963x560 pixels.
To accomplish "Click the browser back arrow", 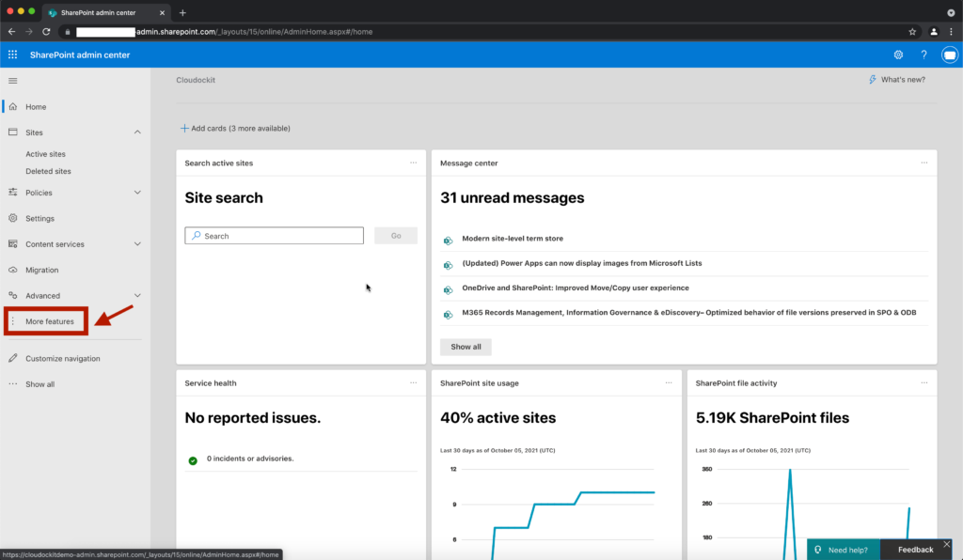I will pos(11,32).
